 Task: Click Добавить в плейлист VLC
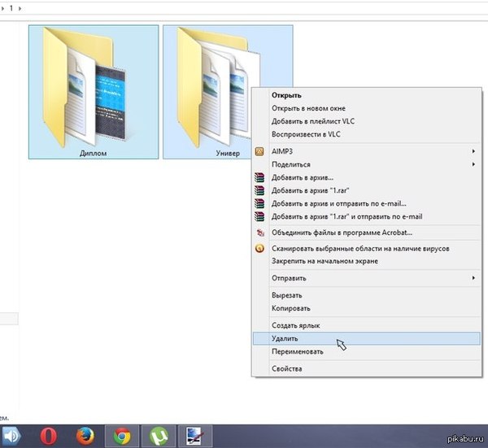point(313,121)
